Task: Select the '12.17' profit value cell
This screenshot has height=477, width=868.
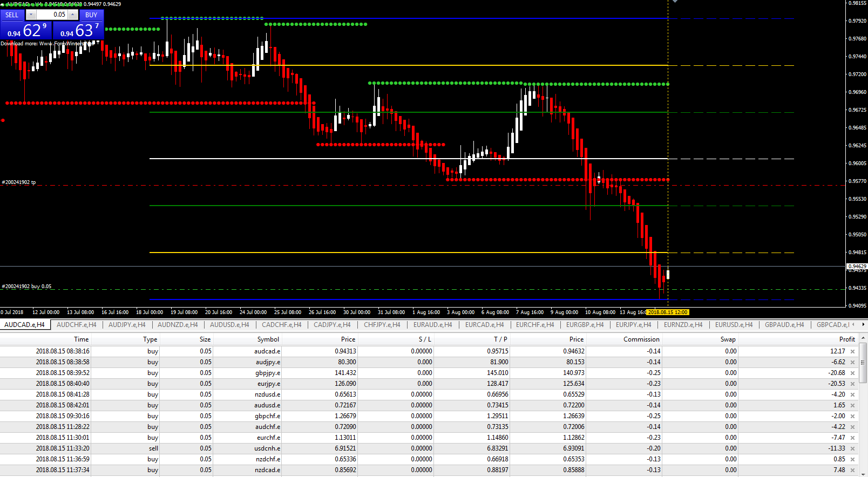Action: (837, 351)
